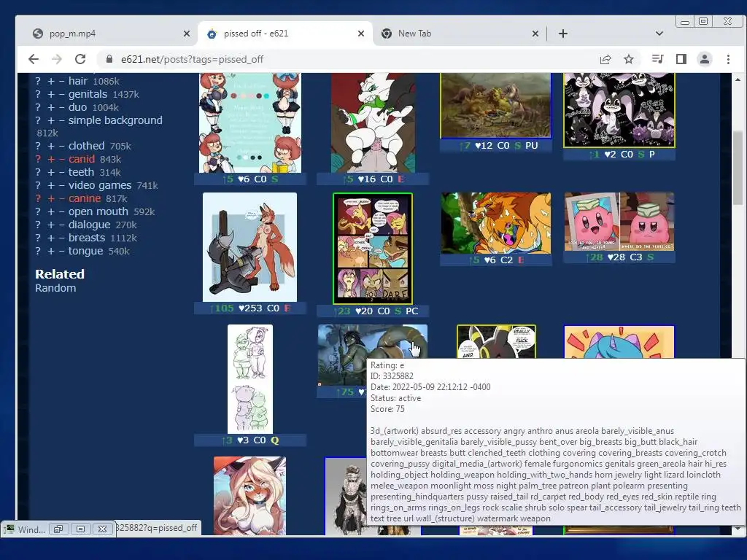
Task: Add the duo tag with its plus
Action: tap(51, 107)
